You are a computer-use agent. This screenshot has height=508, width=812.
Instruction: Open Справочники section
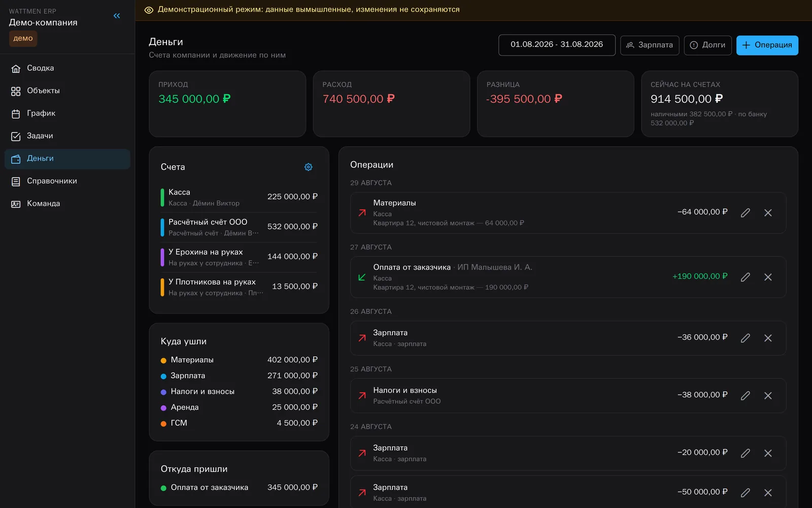pos(67,181)
